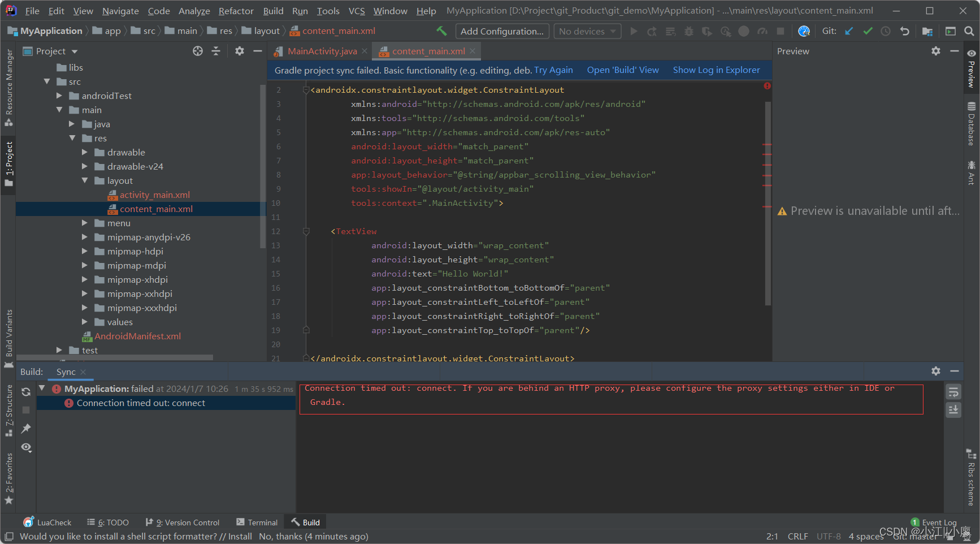Image resolution: width=980 pixels, height=544 pixels.
Task: Expand the androidTest folder
Action: (x=59, y=96)
